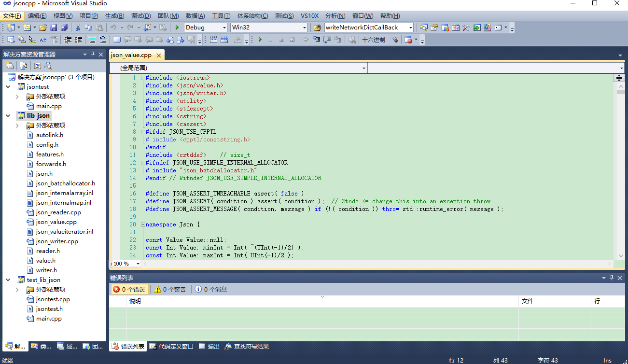
Task: Switch to the Code Definition Window tab
Action: click(172, 346)
